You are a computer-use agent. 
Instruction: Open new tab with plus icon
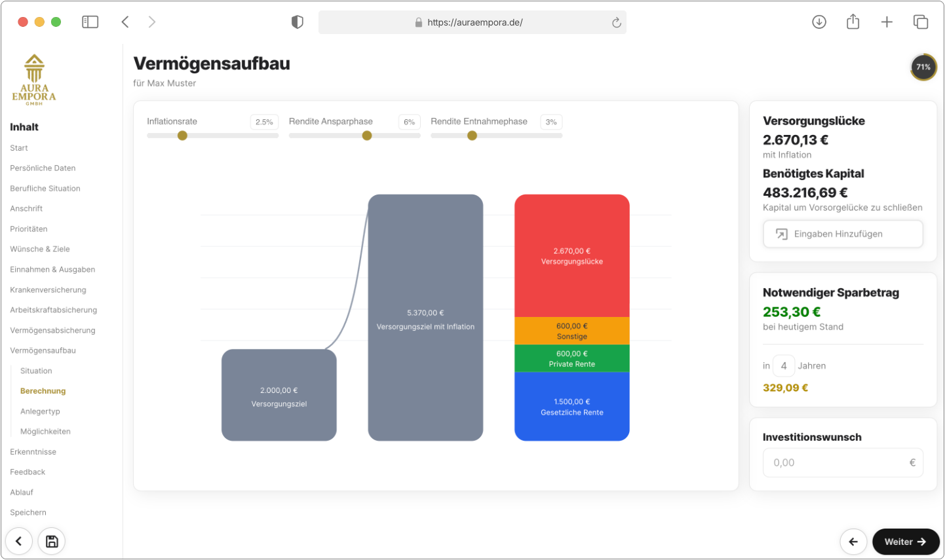tap(887, 22)
